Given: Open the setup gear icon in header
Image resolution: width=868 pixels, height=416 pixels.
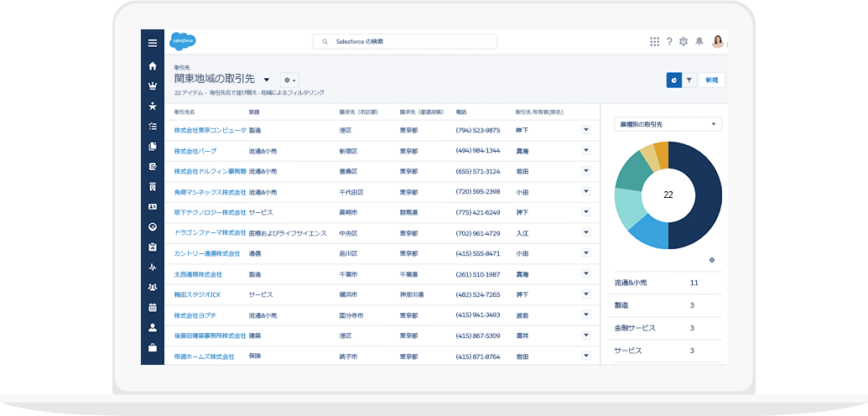Looking at the screenshot, I should click(683, 41).
